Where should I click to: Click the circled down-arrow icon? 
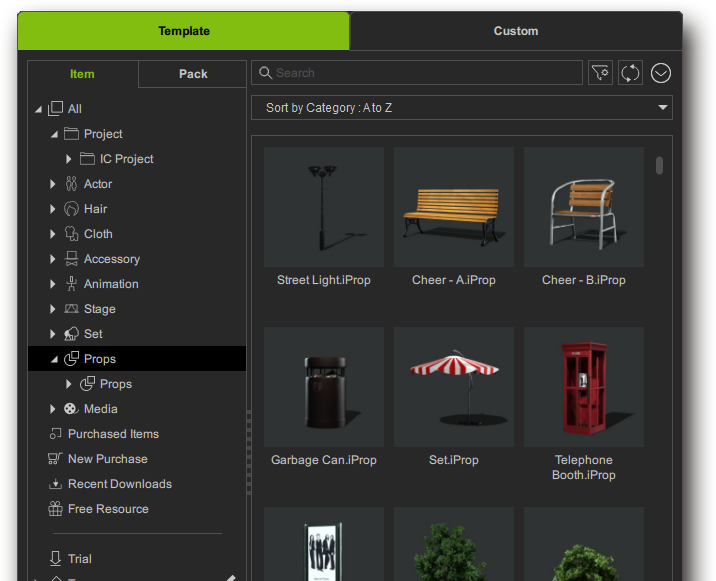(660, 73)
